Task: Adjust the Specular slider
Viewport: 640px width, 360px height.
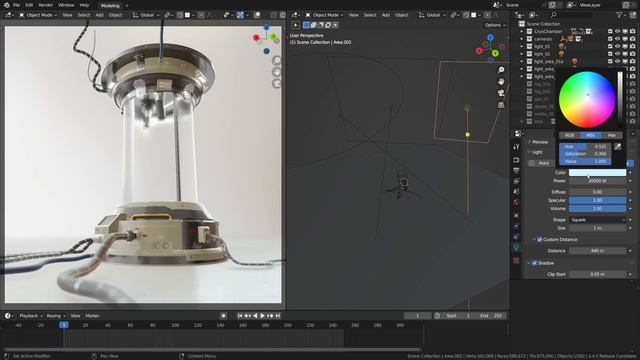Action: tap(597, 200)
